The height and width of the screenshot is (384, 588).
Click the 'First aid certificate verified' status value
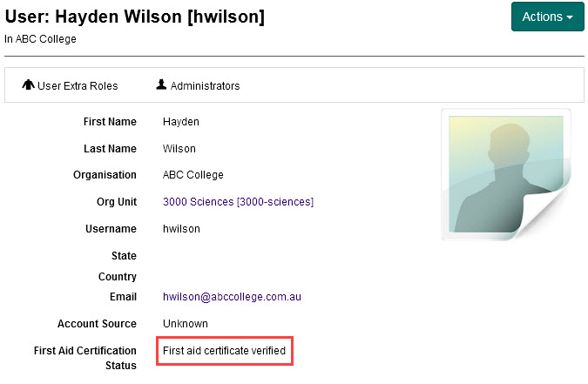224,351
